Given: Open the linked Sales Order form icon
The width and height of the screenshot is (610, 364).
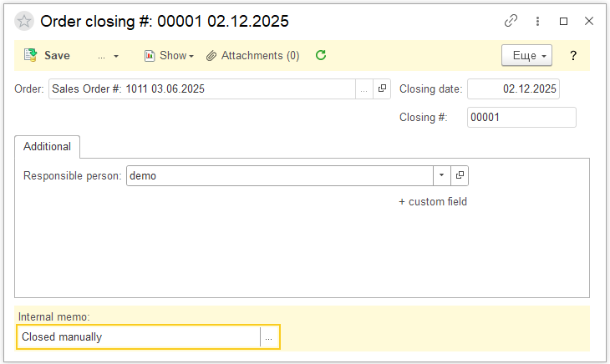Looking at the screenshot, I should (382, 88).
